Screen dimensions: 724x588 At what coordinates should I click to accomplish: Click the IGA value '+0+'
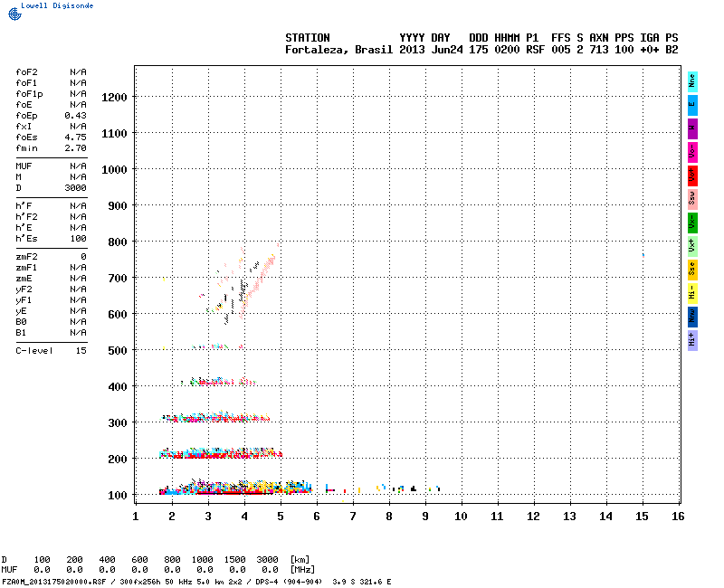(x=649, y=50)
